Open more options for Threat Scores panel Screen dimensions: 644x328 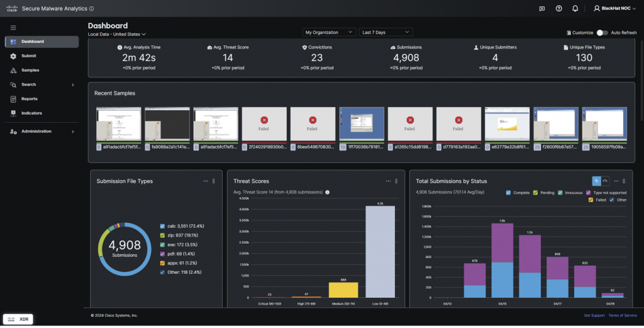pyautogui.click(x=387, y=181)
